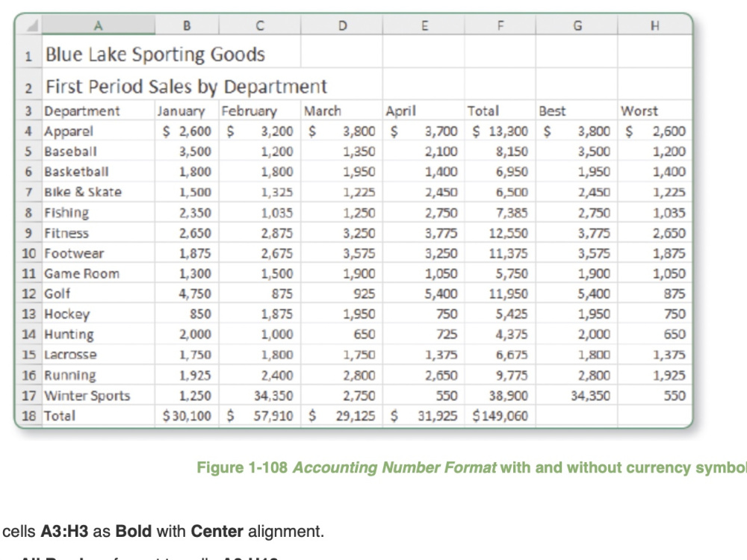Select the 'Total' column header cell F3
The image size is (747, 560).
500,111
